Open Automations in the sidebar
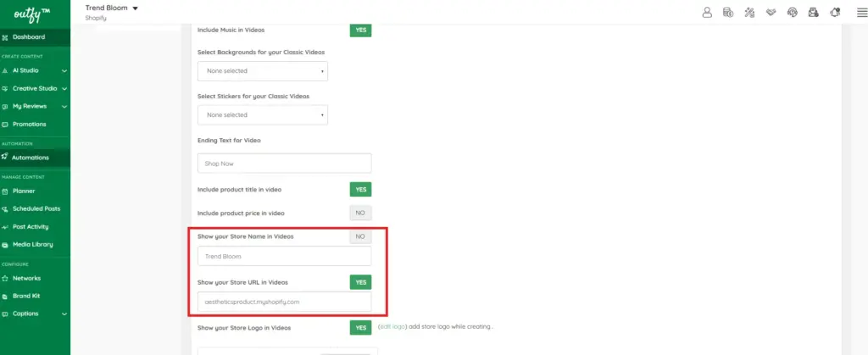The height and width of the screenshot is (355, 868). tap(35, 158)
